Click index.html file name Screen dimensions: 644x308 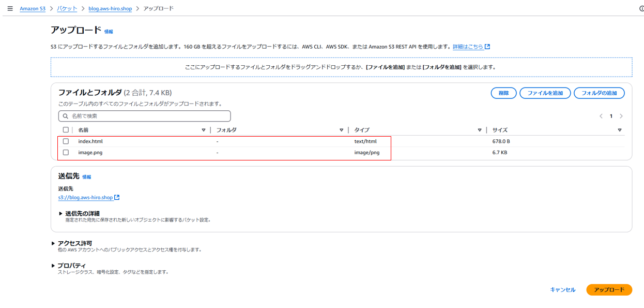[x=90, y=141]
